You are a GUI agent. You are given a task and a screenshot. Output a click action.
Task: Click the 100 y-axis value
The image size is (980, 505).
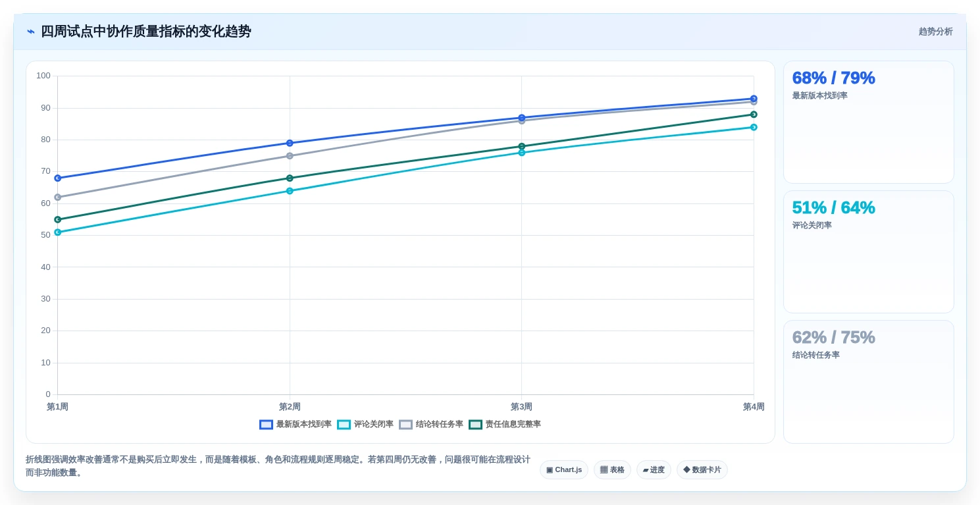point(43,76)
